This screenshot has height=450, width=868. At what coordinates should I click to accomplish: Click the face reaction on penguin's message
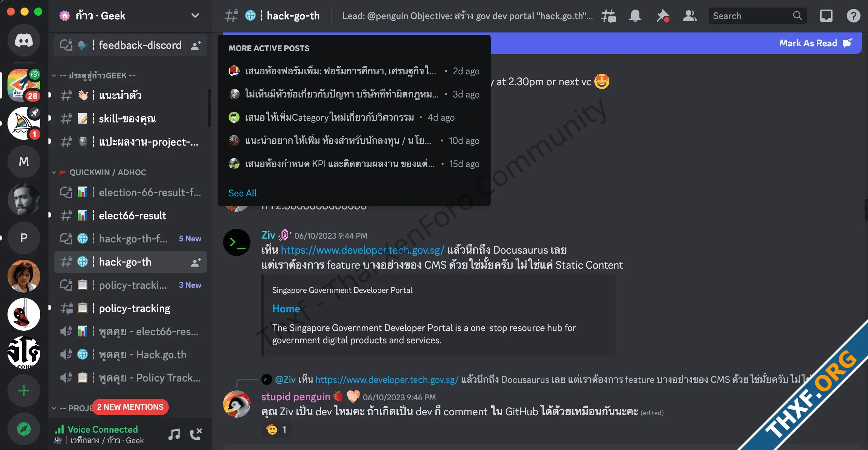coord(276,429)
